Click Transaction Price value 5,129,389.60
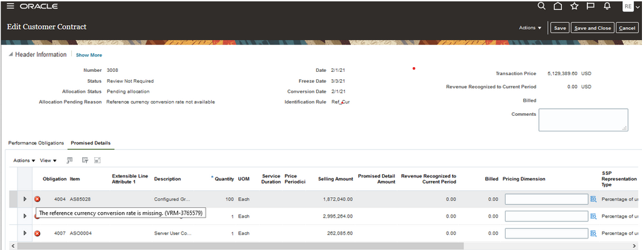The image size is (644, 250). [563, 74]
